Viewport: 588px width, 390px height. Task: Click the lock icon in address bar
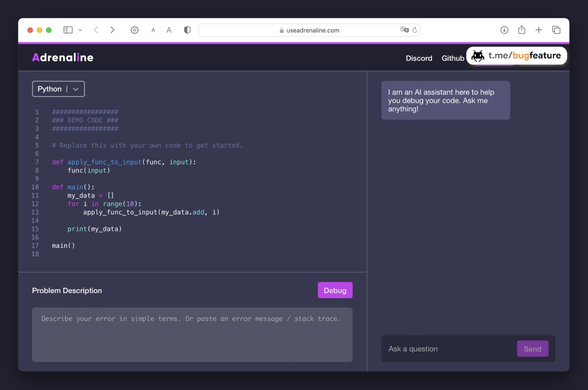(x=282, y=30)
